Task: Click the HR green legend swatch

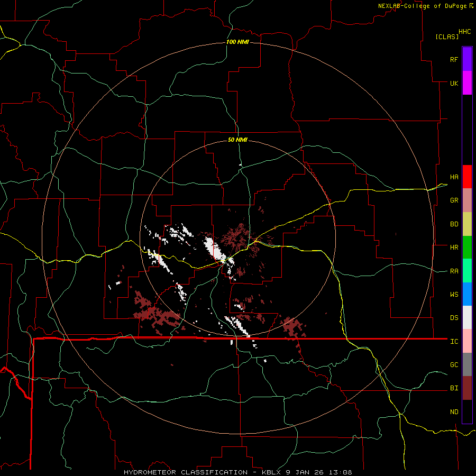Action: pyautogui.click(x=467, y=248)
